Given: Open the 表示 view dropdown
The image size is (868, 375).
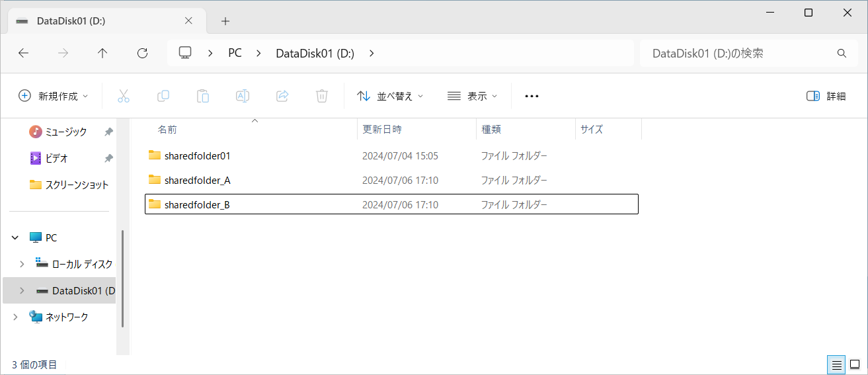Looking at the screenshot, I should [x=472, y=96].
